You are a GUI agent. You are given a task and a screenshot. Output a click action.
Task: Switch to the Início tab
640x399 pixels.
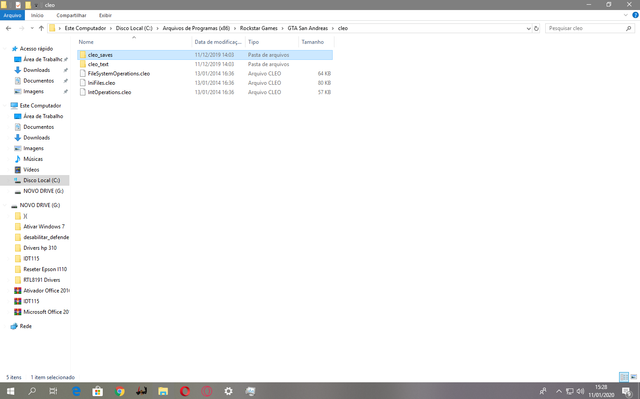[x=37, y=15]
